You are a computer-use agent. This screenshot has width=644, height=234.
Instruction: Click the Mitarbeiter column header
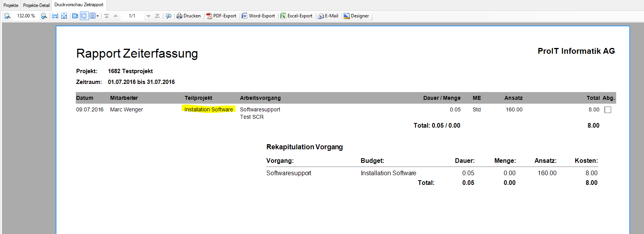coord(124,98)
